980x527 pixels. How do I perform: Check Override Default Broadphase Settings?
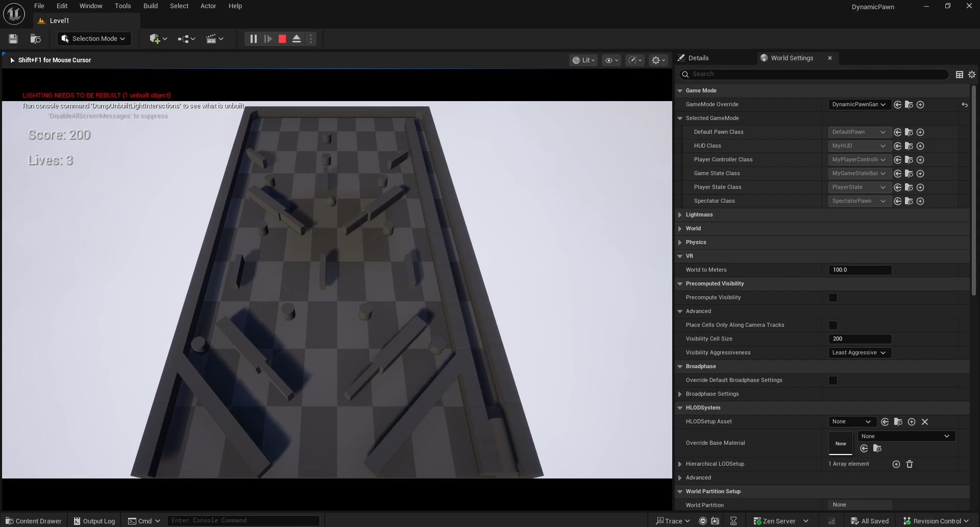(833, 380)
